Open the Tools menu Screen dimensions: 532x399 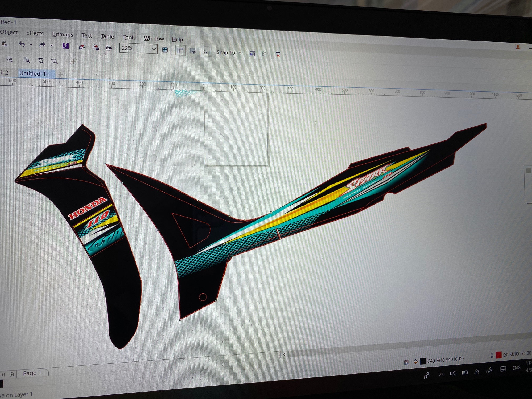click(129, 38)
